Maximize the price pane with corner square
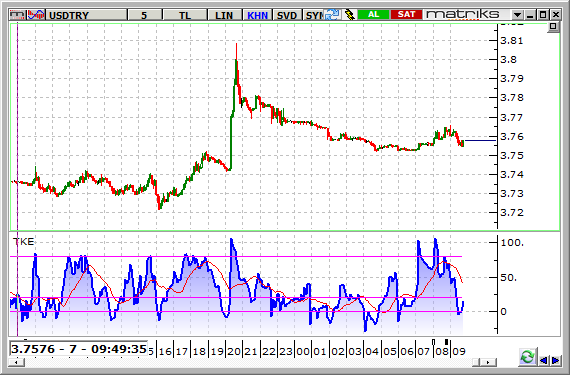 553,27
